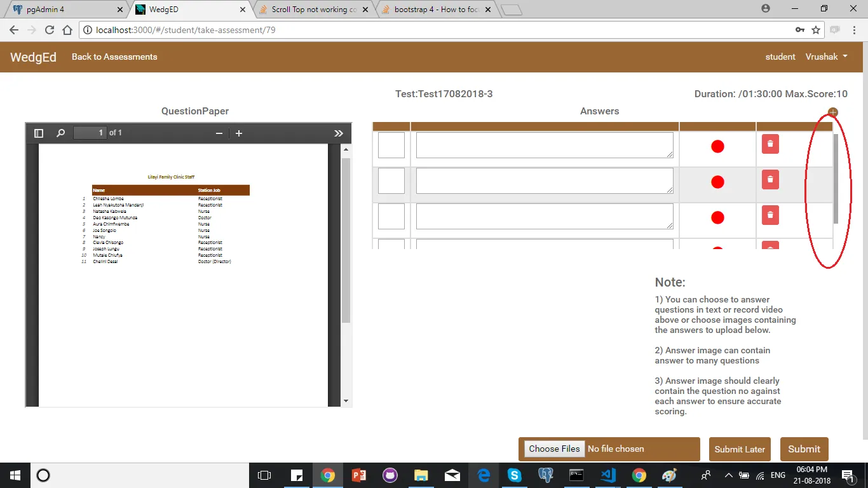Open Skype from the taskbar
Viewport: 868px width, 488px height.
(515, 475)
